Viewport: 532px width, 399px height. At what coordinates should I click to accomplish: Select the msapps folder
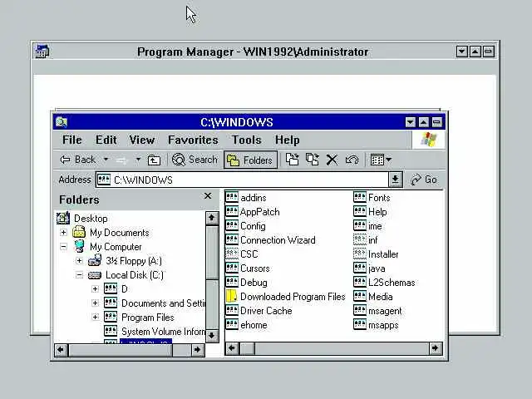[x=376, y=325]
